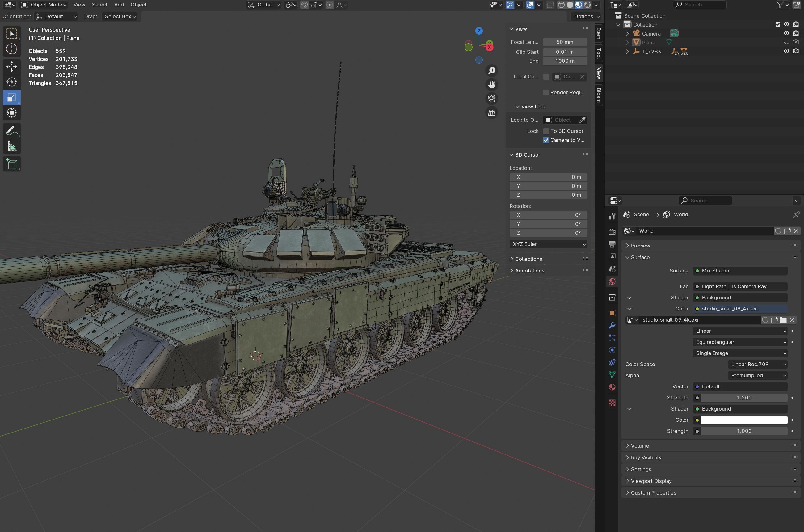
Task: Open the Object properties tab icon
Action: point(612,313)
